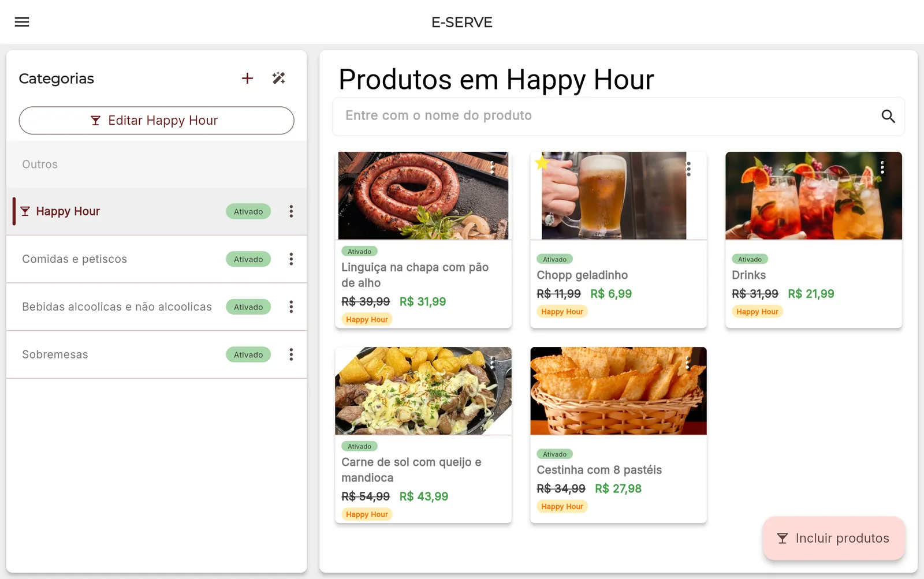Image resolution: width=924 pixels, height=579 pixels.
Task: Open three-dot menu on Chopp geladinho card
Action: click(688, 169)
